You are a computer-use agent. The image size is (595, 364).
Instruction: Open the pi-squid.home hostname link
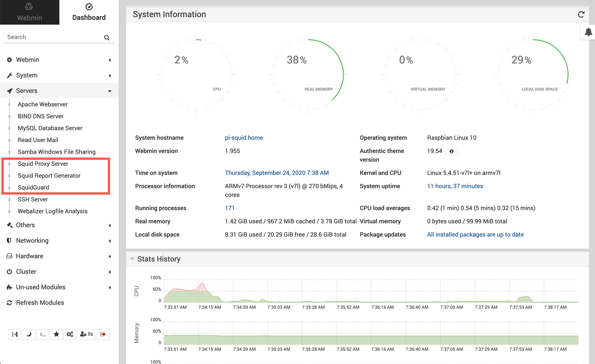[x=244, y=138]
